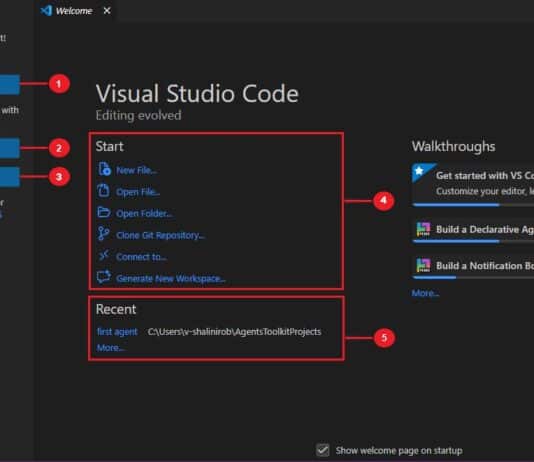
Task: Click the Build a Declarative Agent icon
Action: [x=423, y=229]
